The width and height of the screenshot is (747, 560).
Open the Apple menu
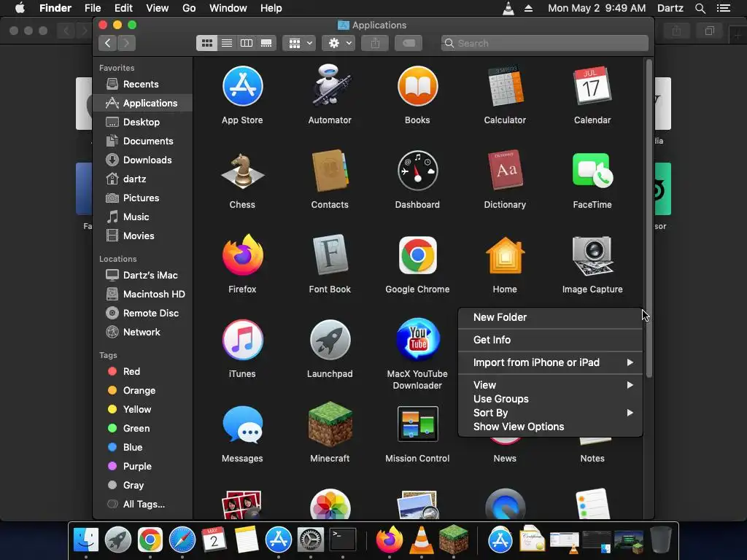coord(20,8)
